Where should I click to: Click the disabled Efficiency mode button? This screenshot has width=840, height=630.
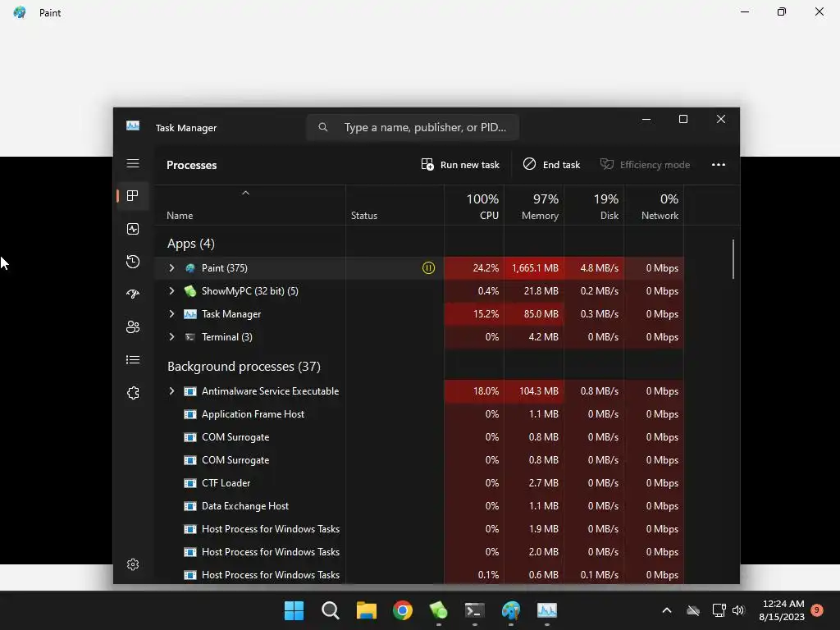[645, 164]
